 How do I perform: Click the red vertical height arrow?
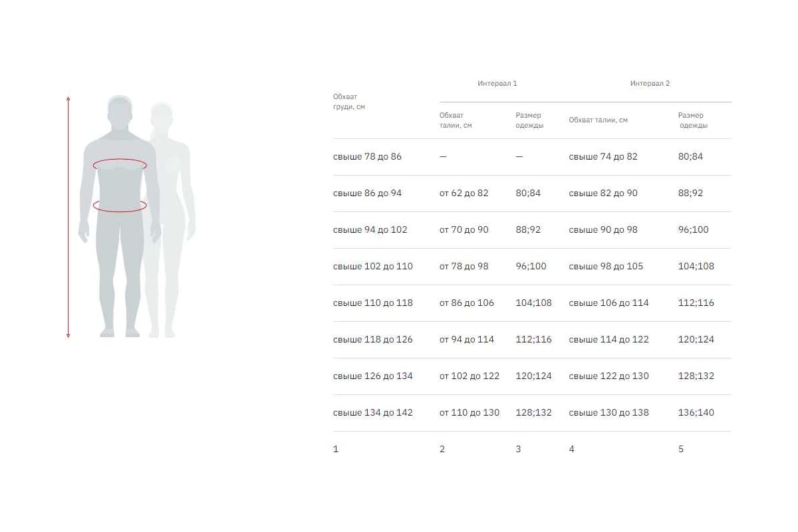click(68, 217)
